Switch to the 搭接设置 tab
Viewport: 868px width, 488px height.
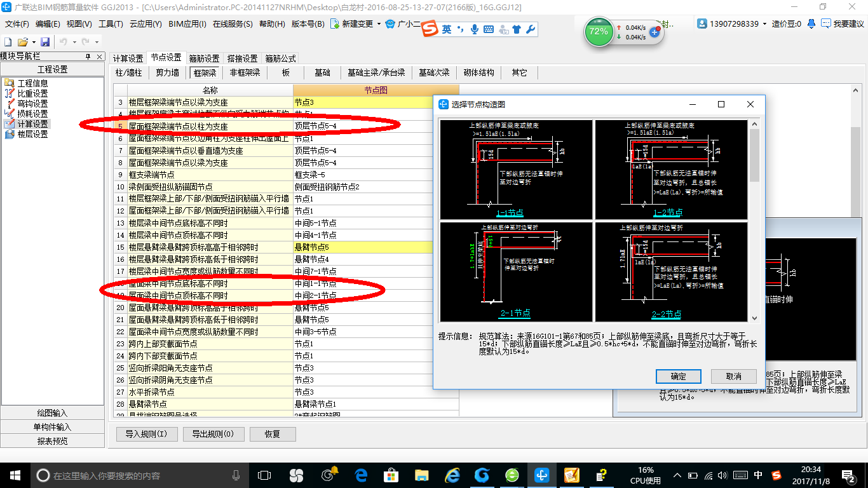click(243, 58)
